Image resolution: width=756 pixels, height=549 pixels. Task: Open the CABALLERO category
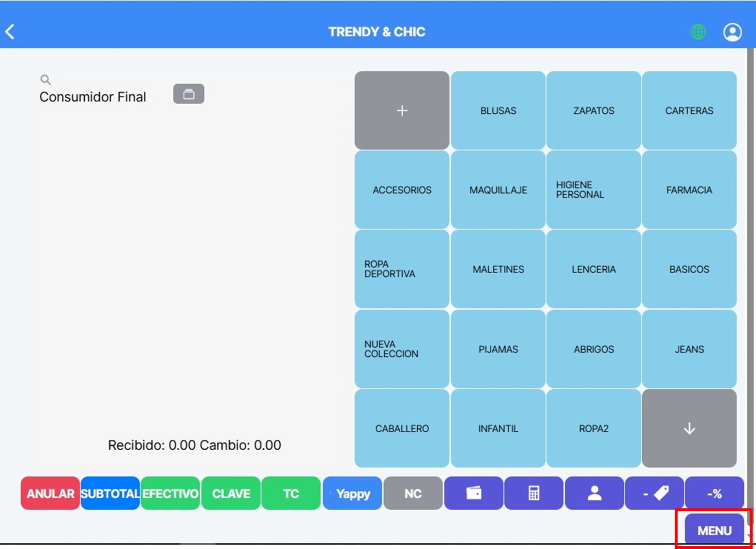(x=402, y=428)
